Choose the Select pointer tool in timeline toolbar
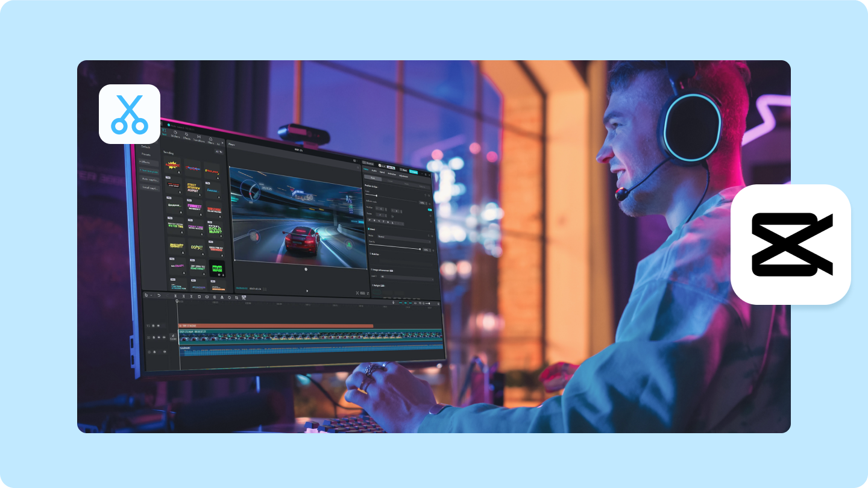The height and width of the screenshot is (488, 868). pyautogui.click(x=146, y=295)
